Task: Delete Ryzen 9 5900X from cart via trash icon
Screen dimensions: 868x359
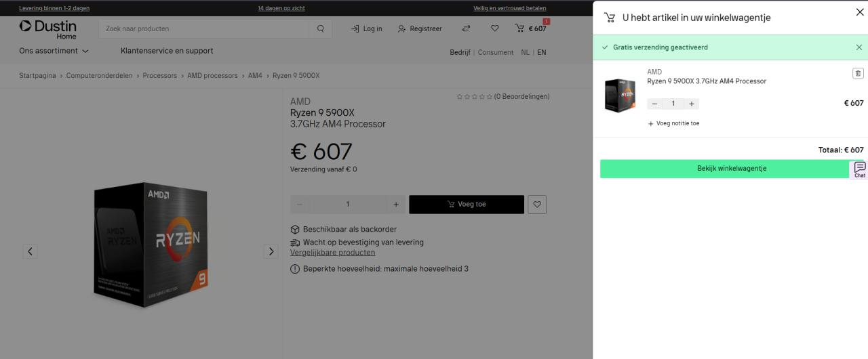Action: 858,73
